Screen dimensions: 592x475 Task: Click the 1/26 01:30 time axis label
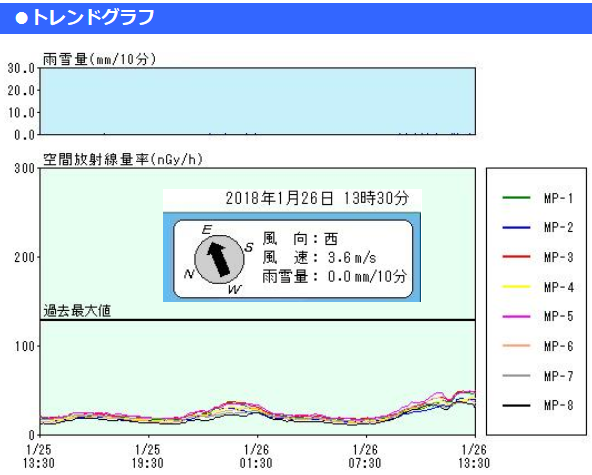coord(256,456)
